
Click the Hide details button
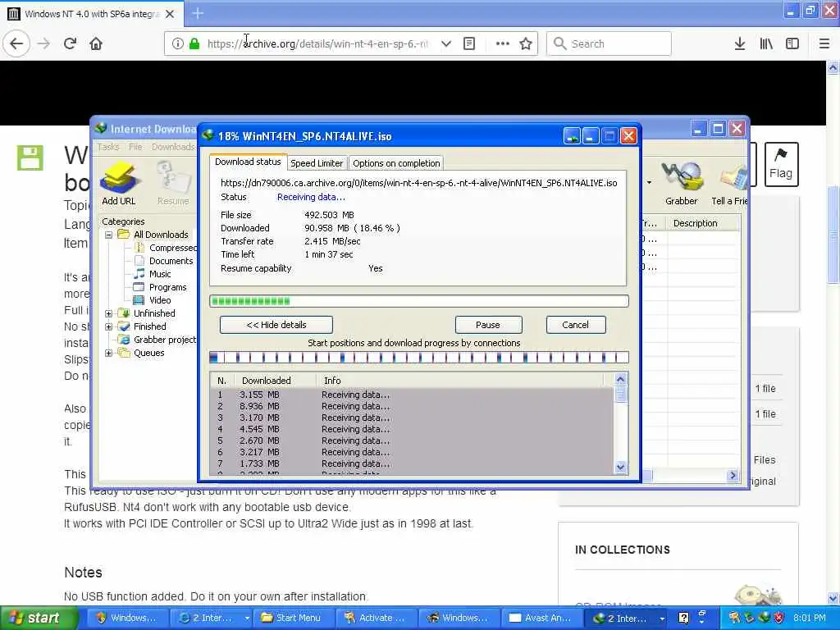click(276, 325)
